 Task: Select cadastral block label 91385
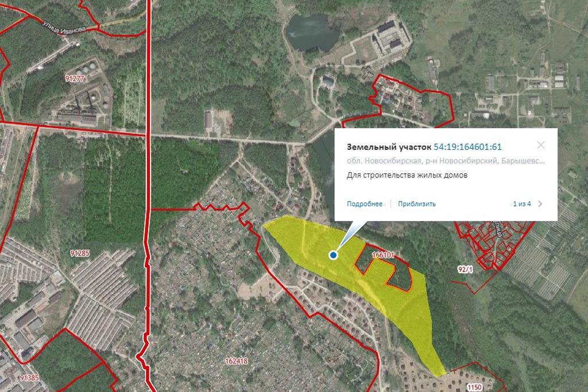pos(29,378)
